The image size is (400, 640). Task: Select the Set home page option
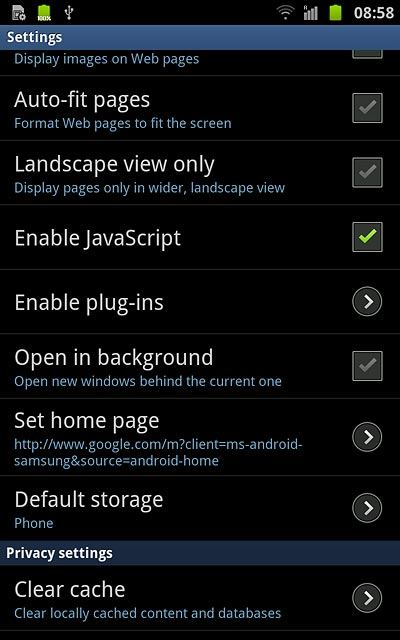pos(200,437)
